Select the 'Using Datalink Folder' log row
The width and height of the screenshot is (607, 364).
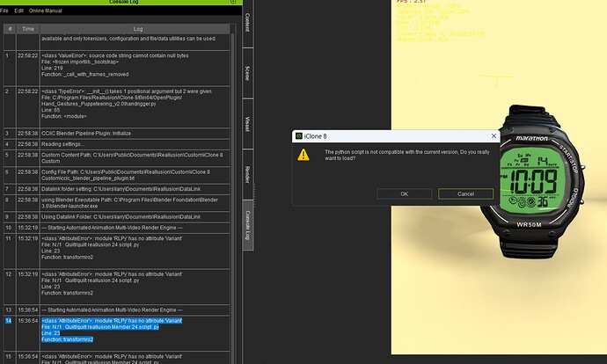point(117,216)
